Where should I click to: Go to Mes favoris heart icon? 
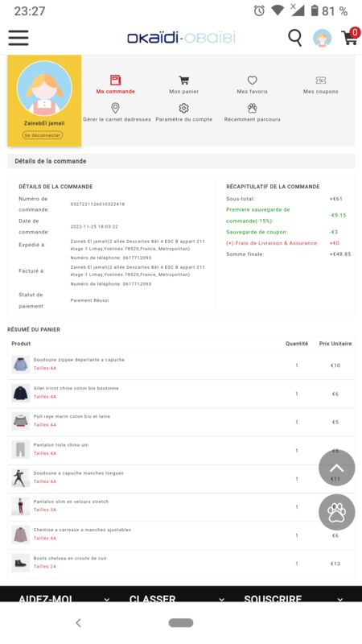tap(252, 80)
